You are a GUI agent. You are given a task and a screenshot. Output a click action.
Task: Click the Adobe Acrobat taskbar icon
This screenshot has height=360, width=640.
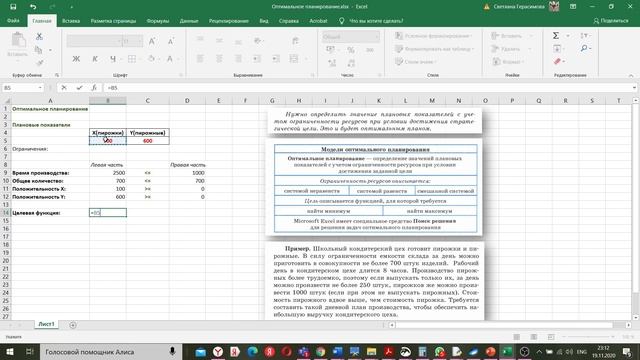click(x=388, y=351)
